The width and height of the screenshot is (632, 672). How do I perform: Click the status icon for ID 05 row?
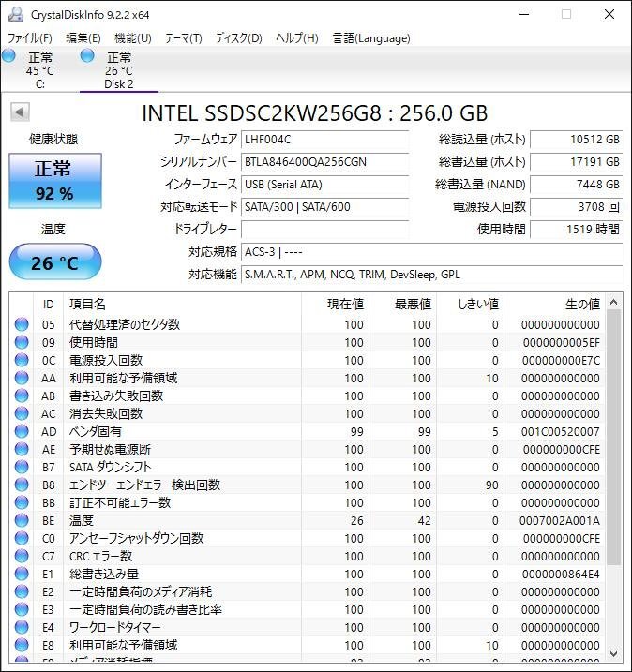tap(22, 324)
